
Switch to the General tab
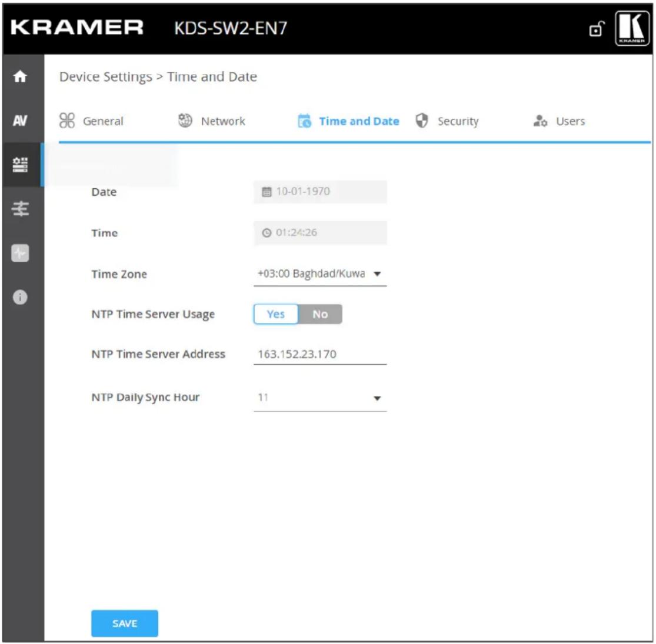[x=92, y=121]
